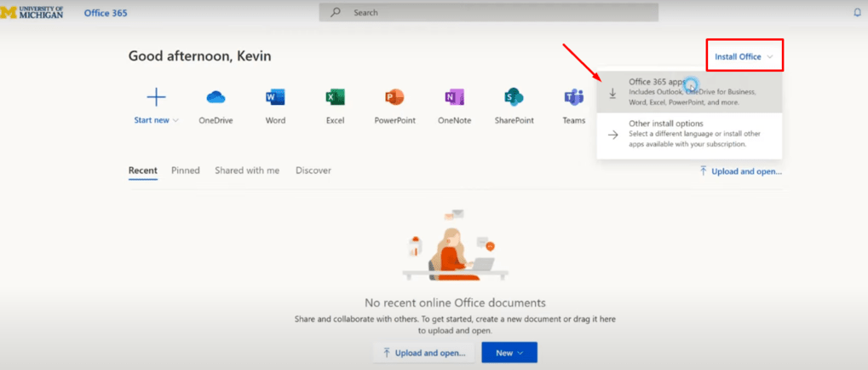Launch the Excel app icon
The image size is (868, 370).
click(x=335, y=97)
